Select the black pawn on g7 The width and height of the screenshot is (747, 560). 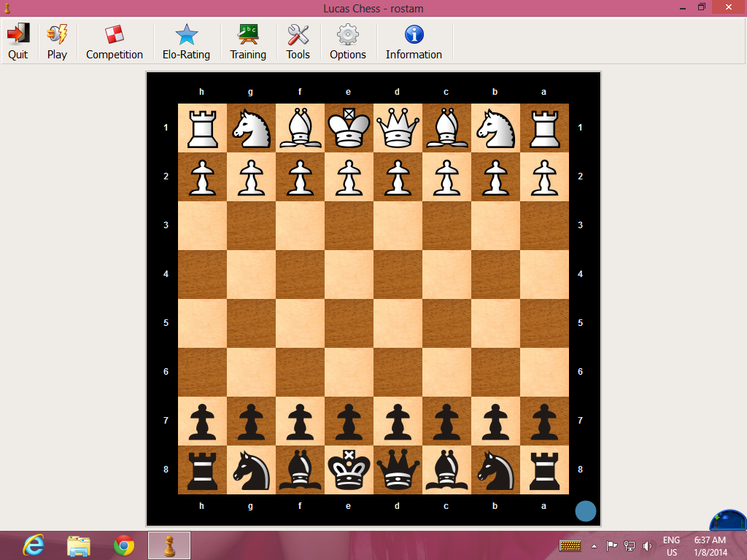[x=252, y=421]
